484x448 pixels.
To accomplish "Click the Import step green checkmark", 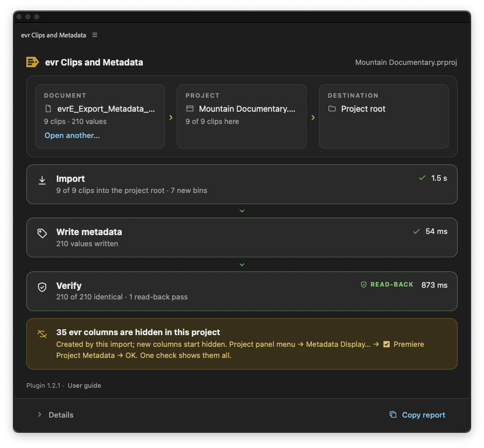I will [x=423, y=178].
